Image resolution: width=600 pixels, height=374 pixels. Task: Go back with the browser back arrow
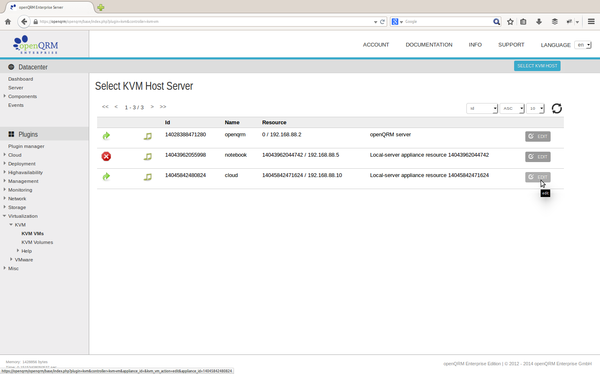[x=24, y=22]
